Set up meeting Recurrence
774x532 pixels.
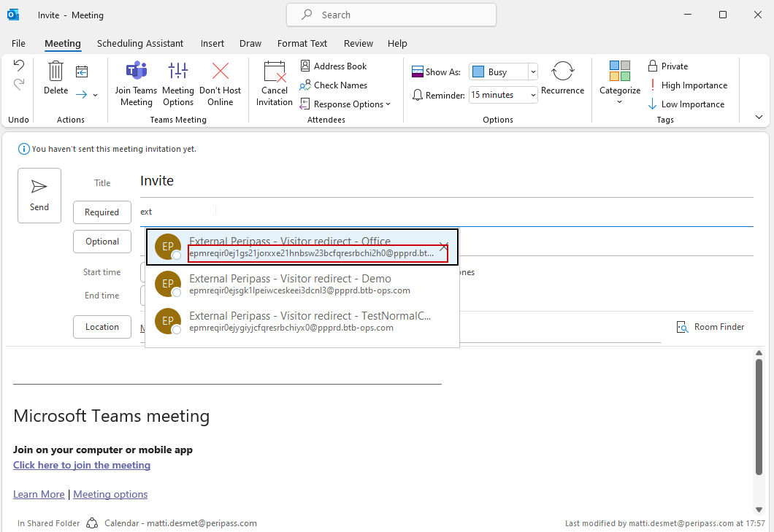[x=563, y=78]
